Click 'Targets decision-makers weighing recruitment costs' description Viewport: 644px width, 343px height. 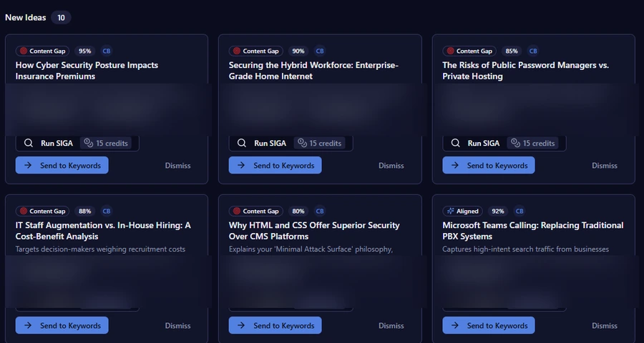click(100, 249)
